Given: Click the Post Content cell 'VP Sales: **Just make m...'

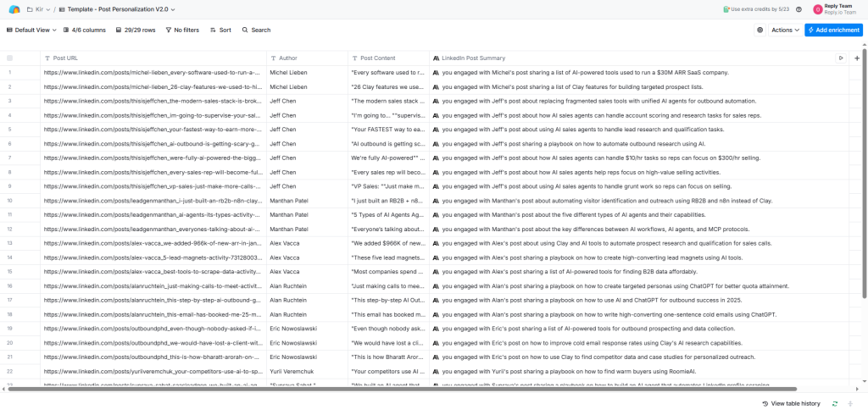Looking at the screenshot, I should [388, 186].
